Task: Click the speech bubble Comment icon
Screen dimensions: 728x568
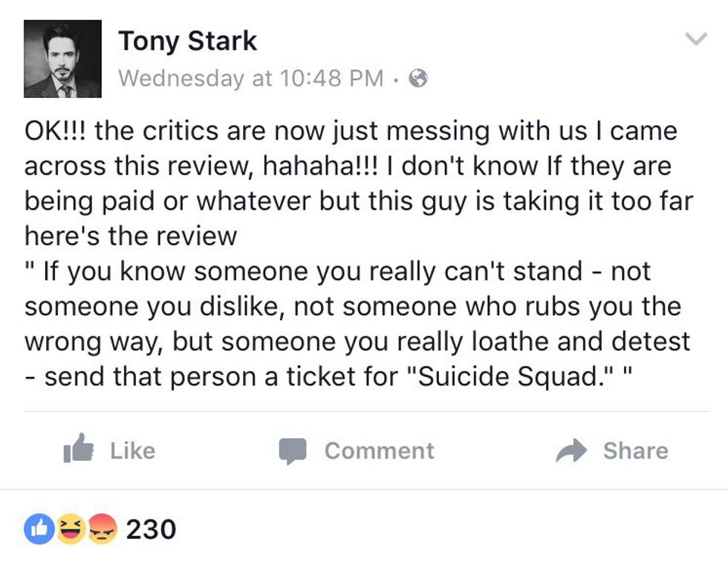Action: 293,451
